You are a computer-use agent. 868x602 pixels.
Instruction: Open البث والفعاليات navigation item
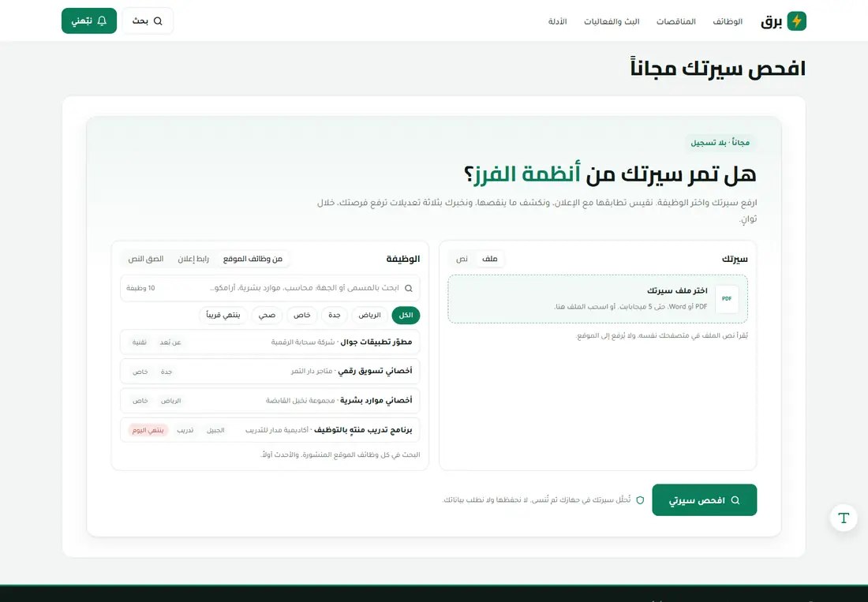pyautogui.click(x=612, y=21)
